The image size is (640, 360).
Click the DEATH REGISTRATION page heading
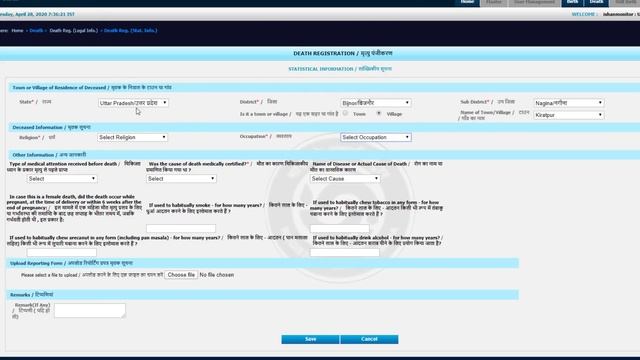(x=343, y=53)
